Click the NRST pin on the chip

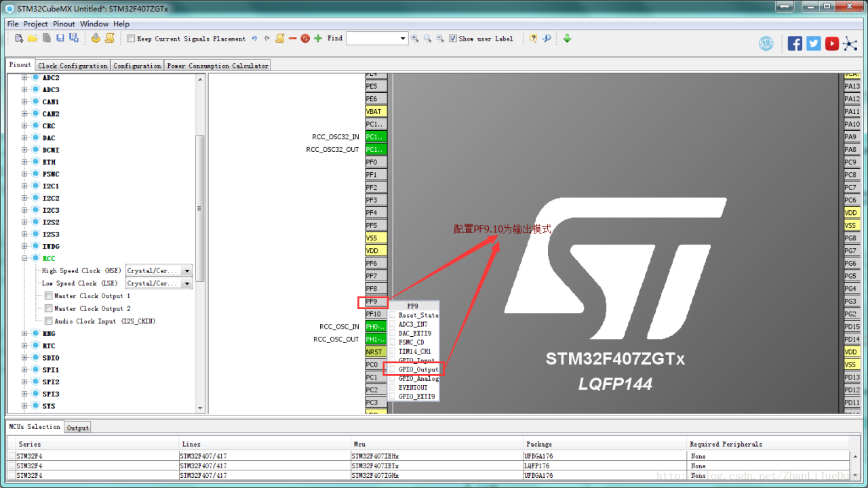click(x=376, y=352)
